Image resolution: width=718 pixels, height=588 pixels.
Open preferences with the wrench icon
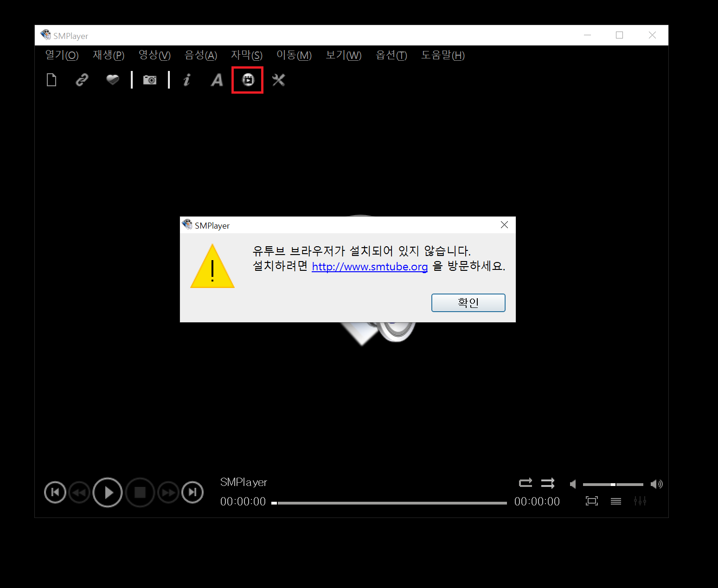tap(278, 80)
